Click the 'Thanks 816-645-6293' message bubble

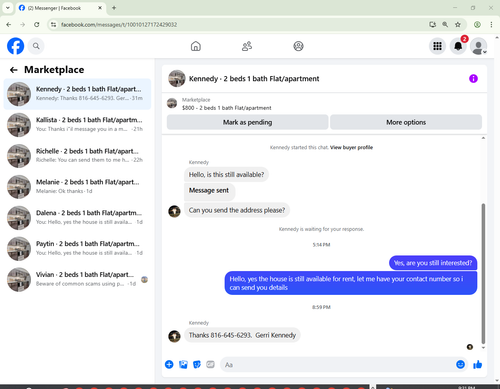pyautogui.click(x=242, y=335)
